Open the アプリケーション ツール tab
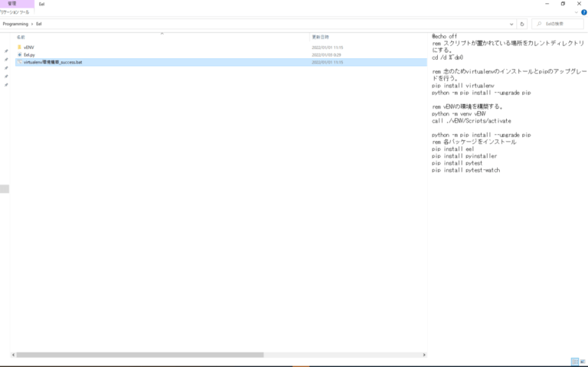Viewport: 588px width, 367px height. click(x=14, y=12)
